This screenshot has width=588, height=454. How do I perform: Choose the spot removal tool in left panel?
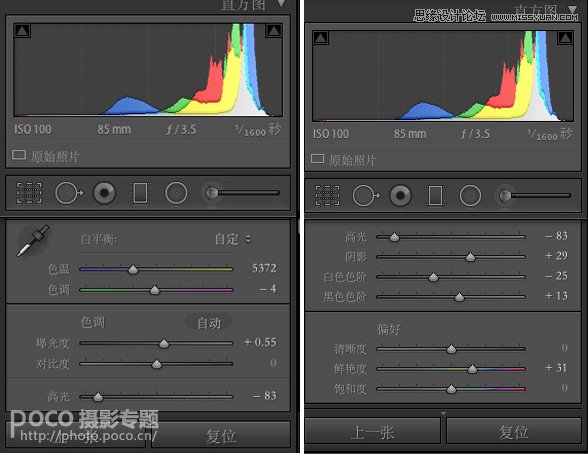[x=69, y=193]
